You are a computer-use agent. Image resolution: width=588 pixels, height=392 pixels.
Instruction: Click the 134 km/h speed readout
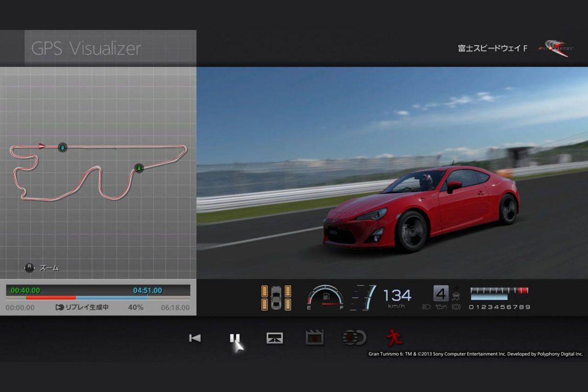(396, 295)
